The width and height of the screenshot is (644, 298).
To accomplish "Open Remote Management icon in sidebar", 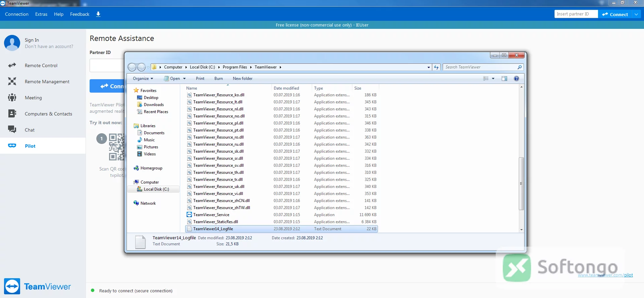I will (12, 82).
